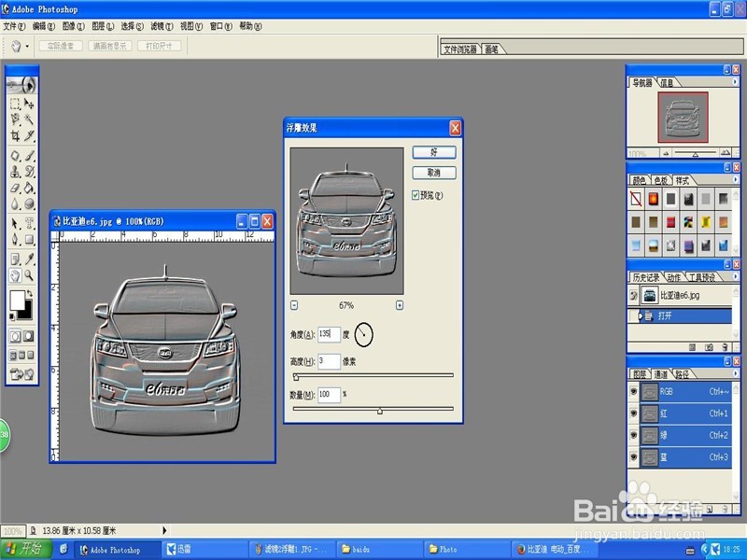Click the history panel trash icon
This screenshot has height=560, width=747.
tap(725, 347)
